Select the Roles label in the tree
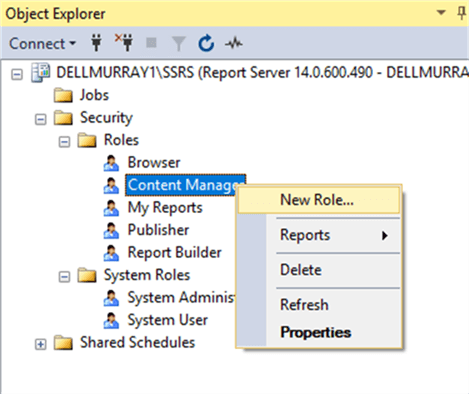The image size is (469, 394). point(121,140)
